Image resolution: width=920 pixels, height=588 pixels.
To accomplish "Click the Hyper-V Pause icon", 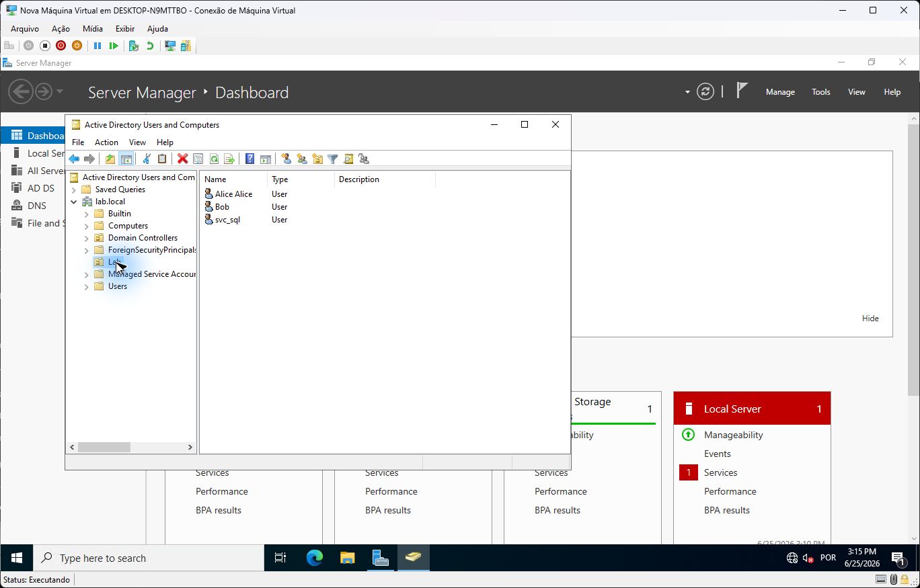I will pos(97,46).
